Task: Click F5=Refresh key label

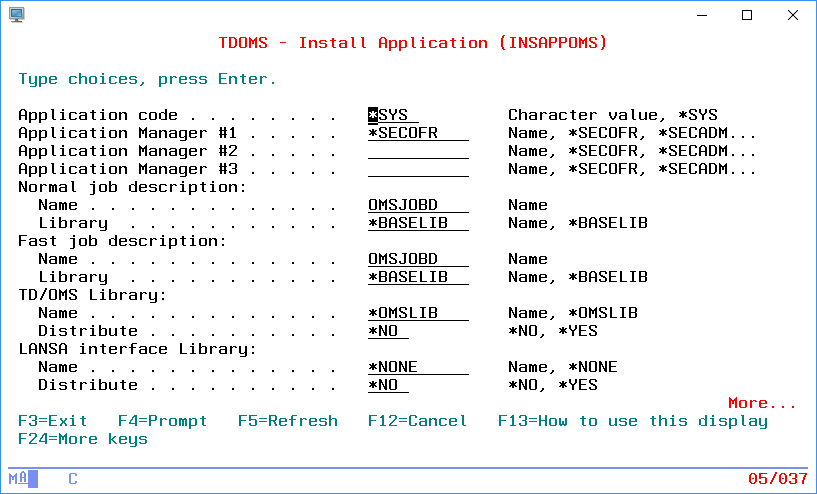Action: pyautogui.click(x=287, y=421)
